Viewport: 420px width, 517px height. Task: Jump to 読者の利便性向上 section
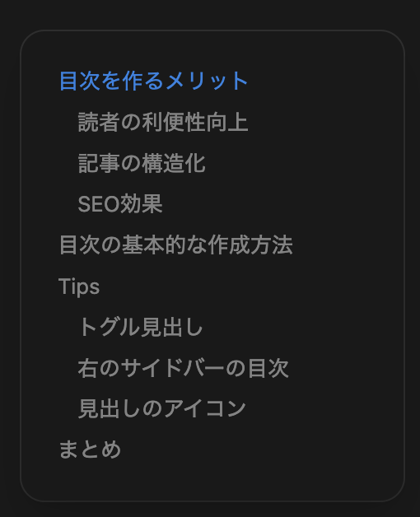[x=163, y=122]
